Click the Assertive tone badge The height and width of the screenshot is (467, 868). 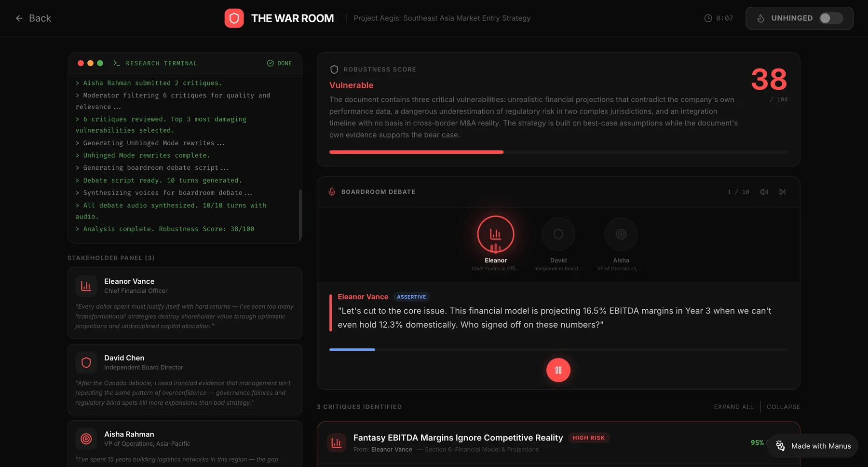tap(411, 297)
